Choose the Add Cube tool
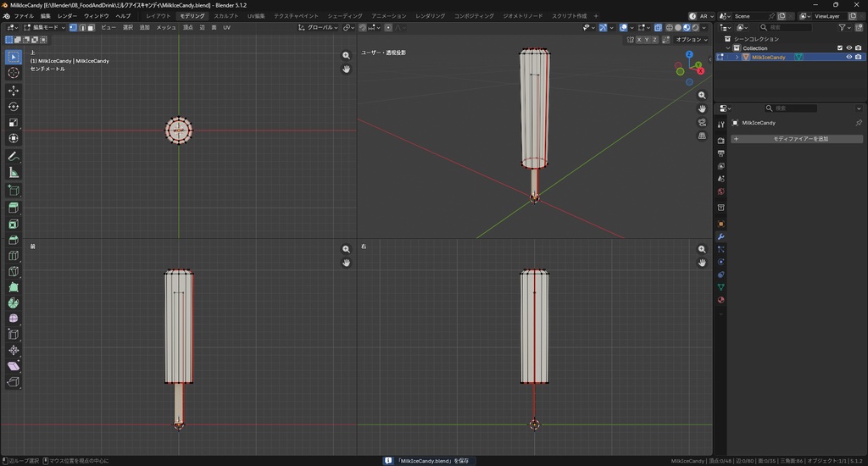 pos(14,191)
